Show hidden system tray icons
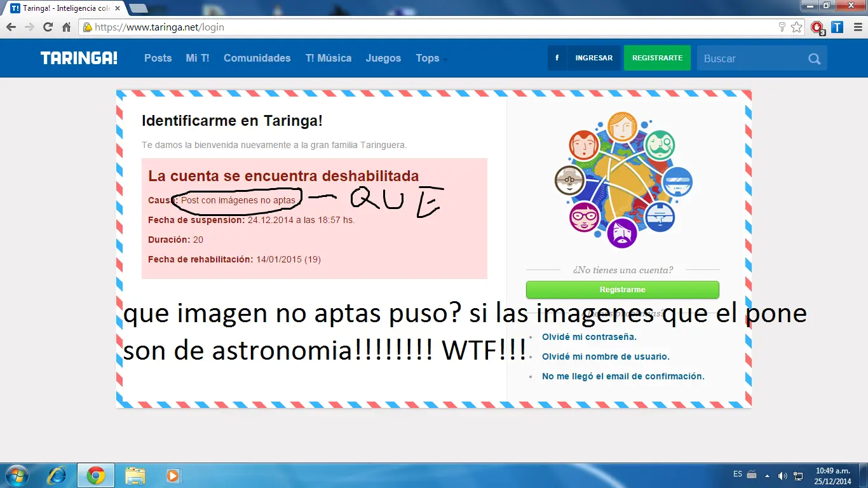This screenshot has height=488, width=868. (767, 475)
